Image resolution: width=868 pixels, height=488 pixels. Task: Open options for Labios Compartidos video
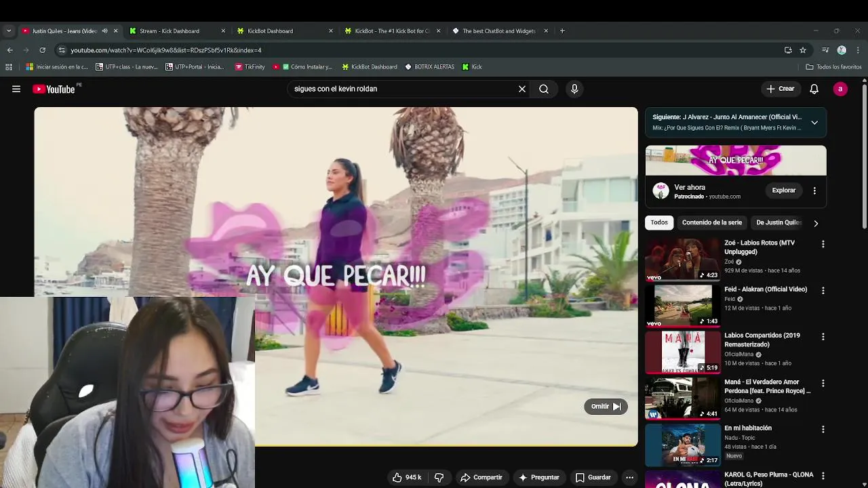[x=823, y=337]
